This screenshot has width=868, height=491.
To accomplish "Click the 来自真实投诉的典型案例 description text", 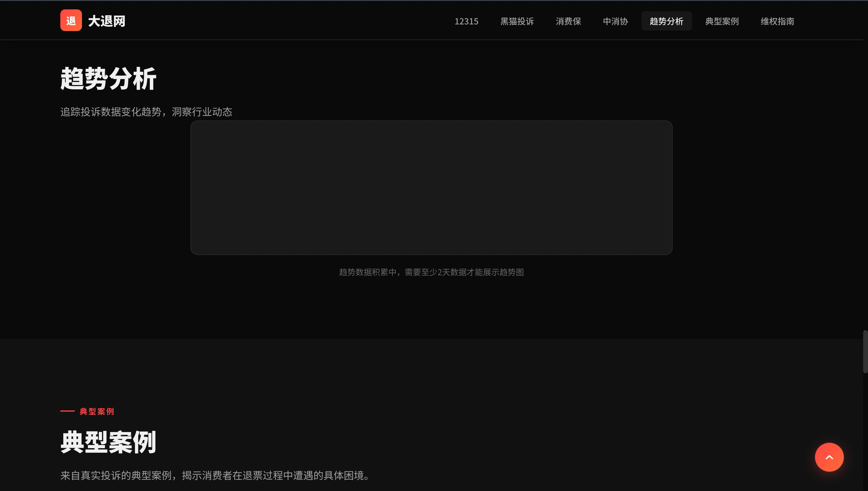I will click(215, 476).
